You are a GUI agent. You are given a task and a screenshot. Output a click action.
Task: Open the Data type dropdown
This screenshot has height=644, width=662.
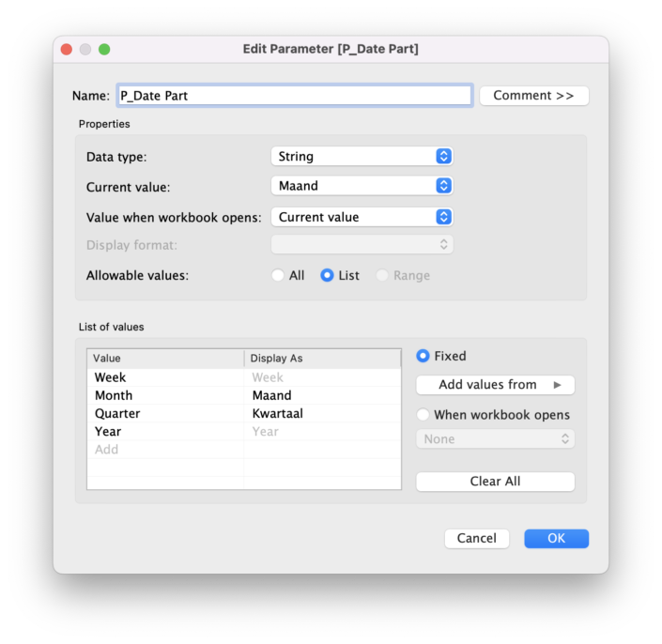pyautogui.click(x=362, y=157)
